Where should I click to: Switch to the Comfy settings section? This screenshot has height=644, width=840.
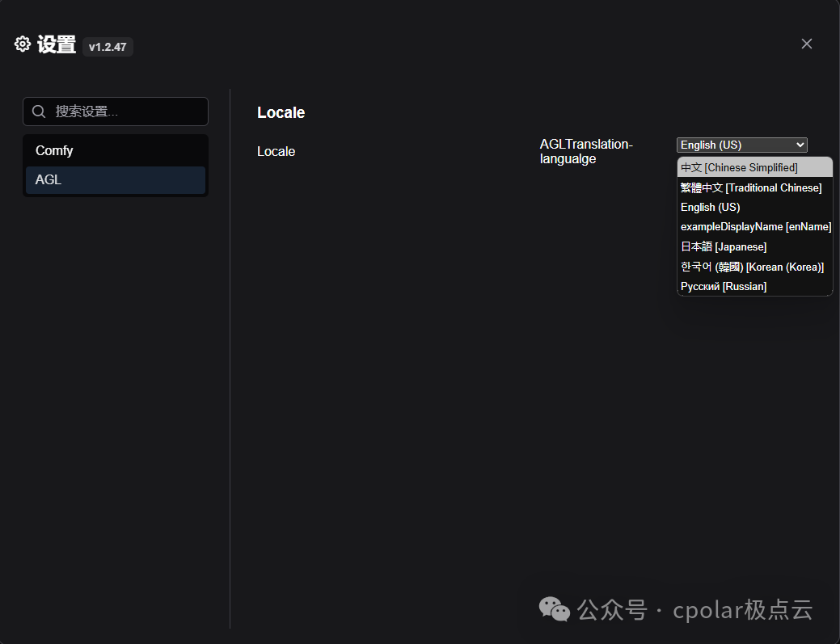click(x=54, y=150)
